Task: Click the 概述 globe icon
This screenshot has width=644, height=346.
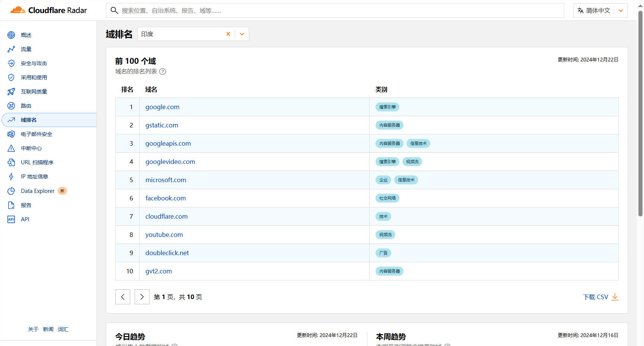Action: [x=11, y=35]
